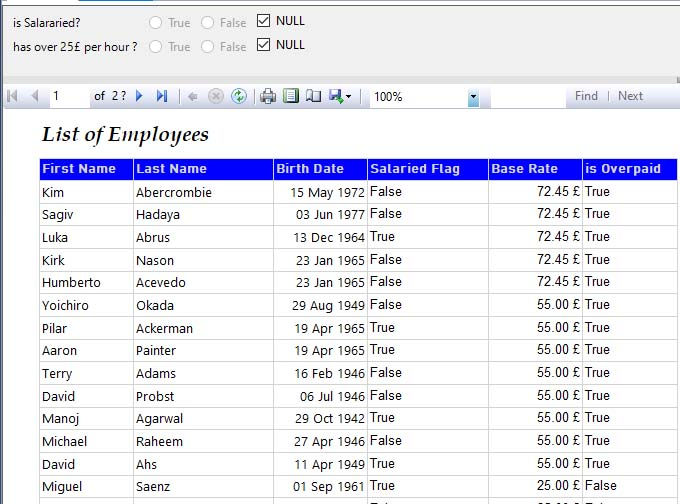Image resolution: width=680 pixels, height=504 pixels.
Task: Select the Aaron first name cell
Action: pos(86,350)
